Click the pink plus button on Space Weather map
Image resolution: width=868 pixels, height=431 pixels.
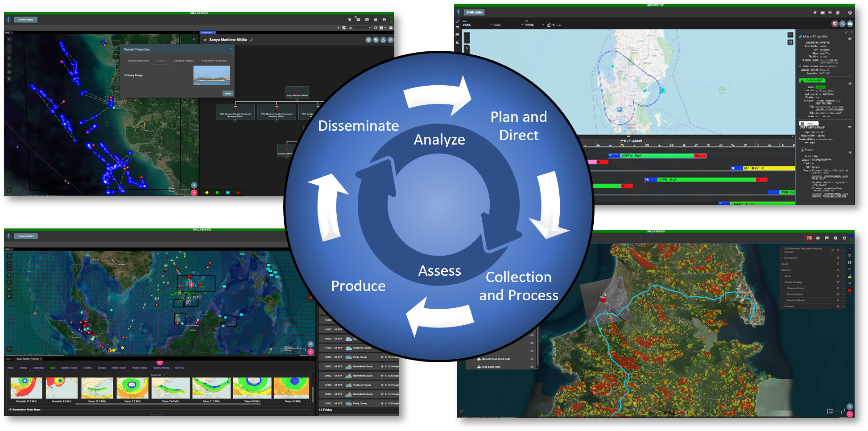click(x=310, y=352)
